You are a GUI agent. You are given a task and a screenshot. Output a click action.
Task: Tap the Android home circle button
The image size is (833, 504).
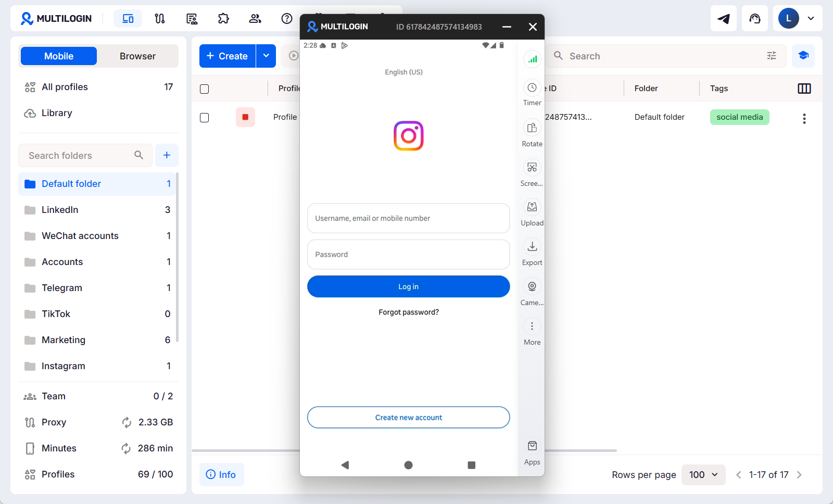click(x=409, y=465)
